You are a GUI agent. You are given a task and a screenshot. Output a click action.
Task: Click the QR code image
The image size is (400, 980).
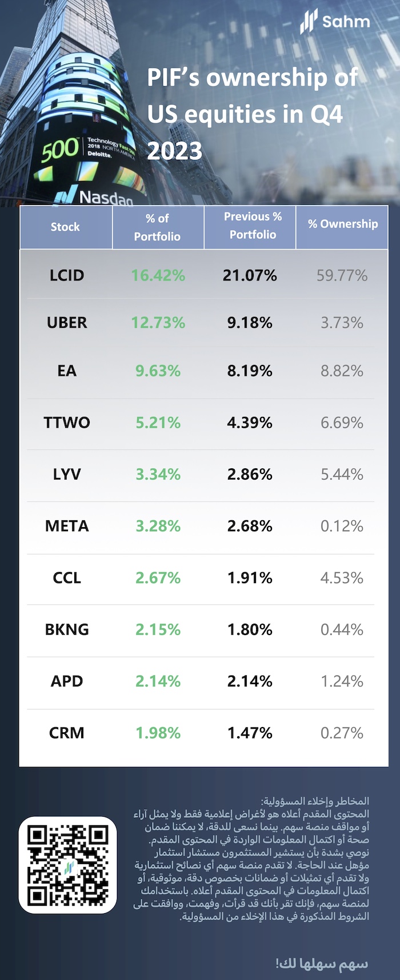67,865
